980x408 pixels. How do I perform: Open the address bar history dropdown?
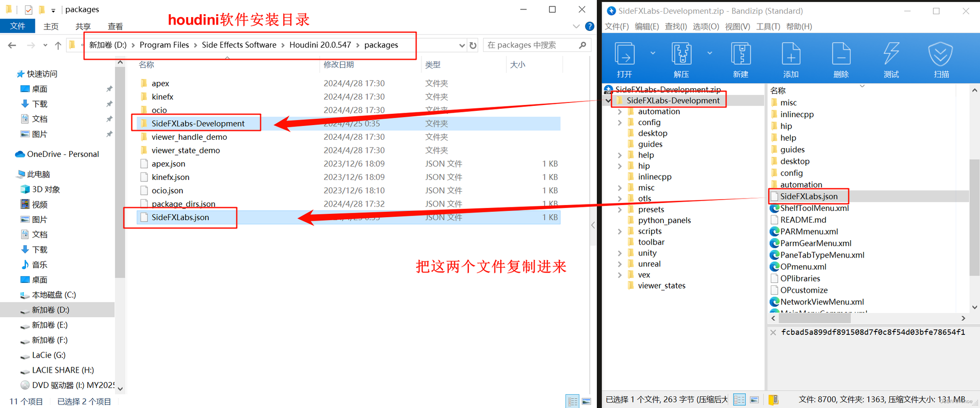click(462, 45)
